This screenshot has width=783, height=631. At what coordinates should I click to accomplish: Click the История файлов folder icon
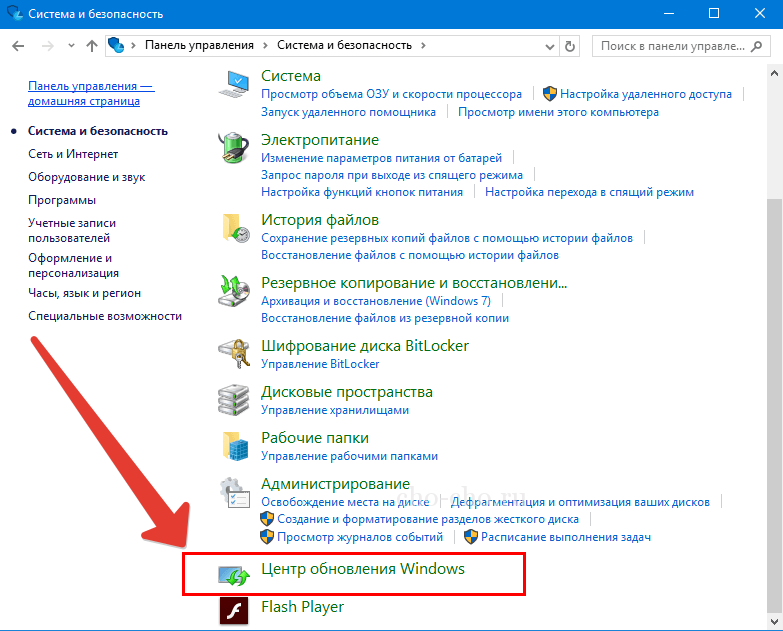(x=234, y=229)
